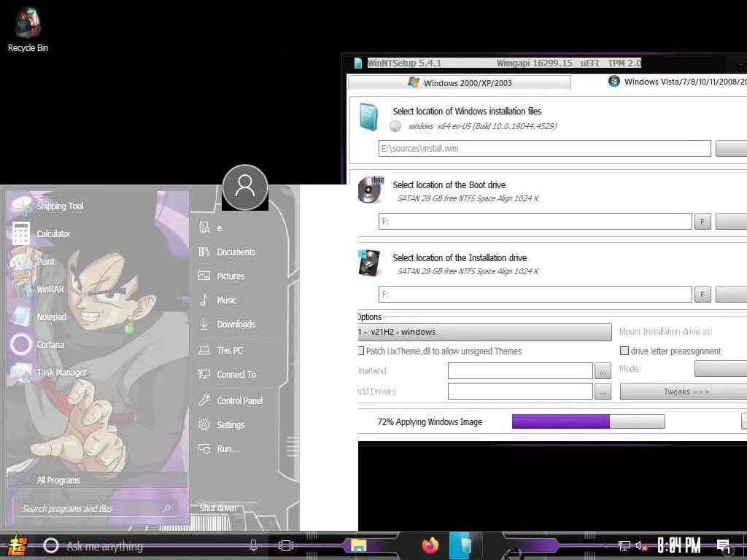Viewport: 747px width, 560px height.
Task: Launch Cortana from the start menu
Action: click(38, 344)
